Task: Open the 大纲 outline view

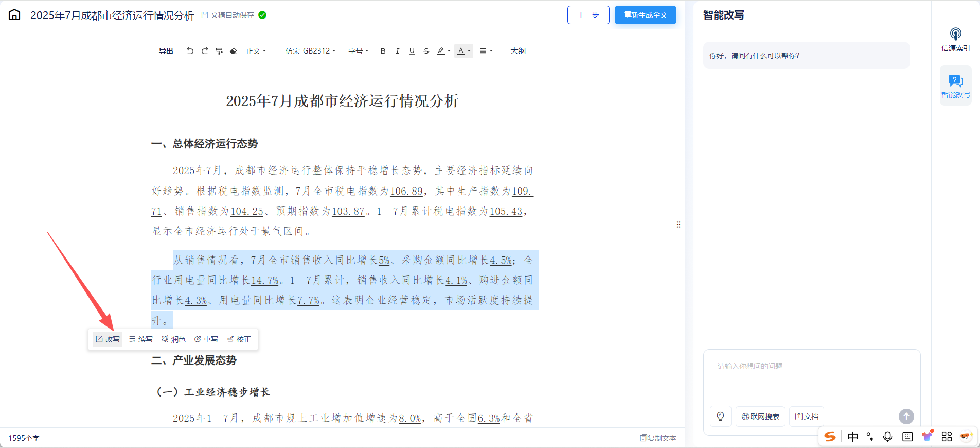Action: tap(518, 51)
